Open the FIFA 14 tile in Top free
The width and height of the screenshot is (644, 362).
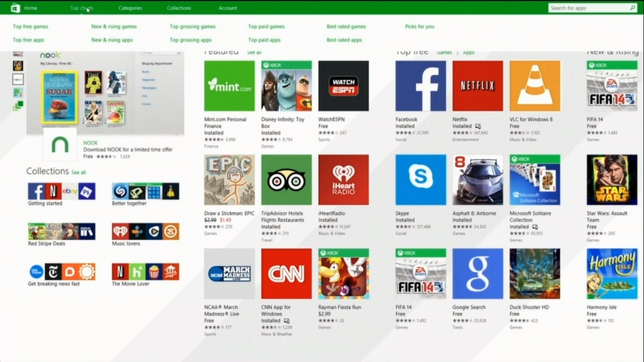click(421, 274)
